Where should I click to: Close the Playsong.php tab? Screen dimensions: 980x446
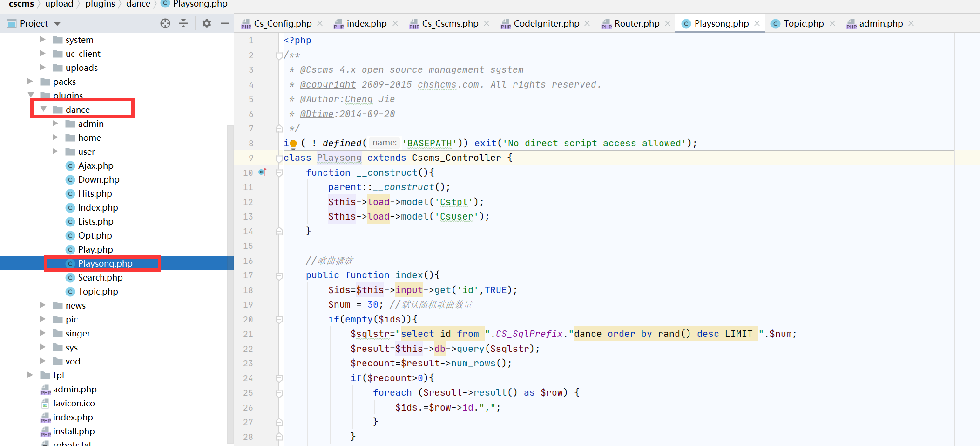[757, 23]
